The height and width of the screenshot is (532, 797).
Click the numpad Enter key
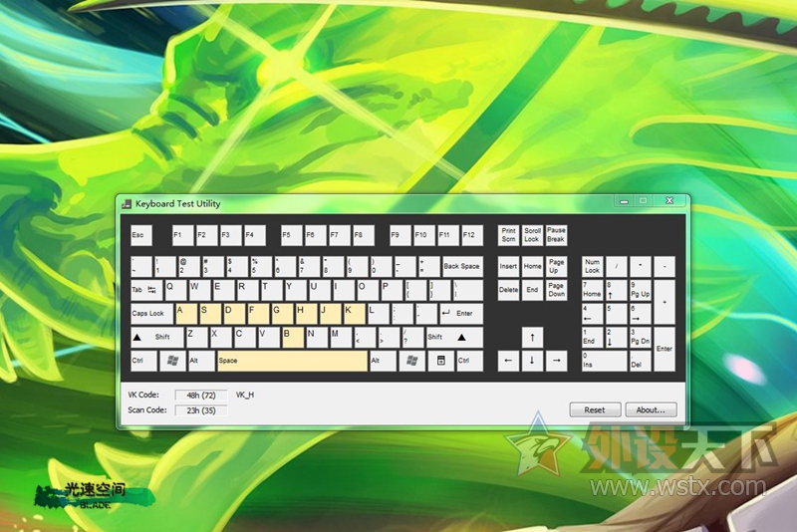[664, 349]
